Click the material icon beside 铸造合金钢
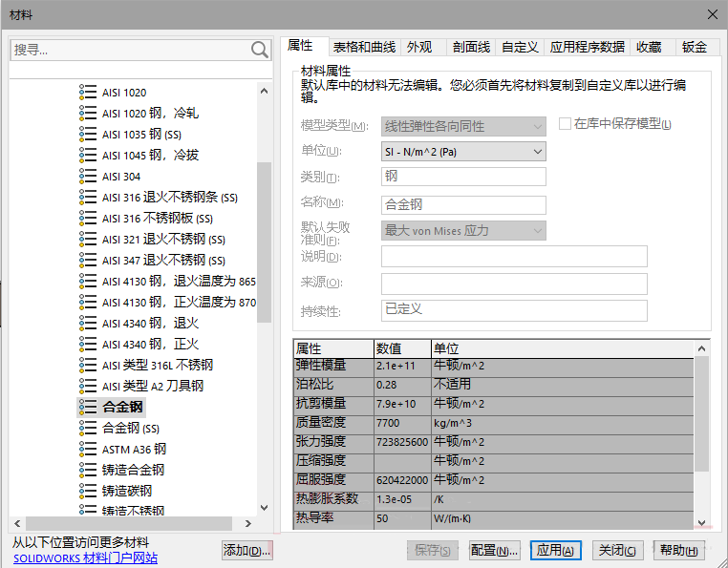The width and height of the screenshot is (728, 568). [x=88, y=471]
